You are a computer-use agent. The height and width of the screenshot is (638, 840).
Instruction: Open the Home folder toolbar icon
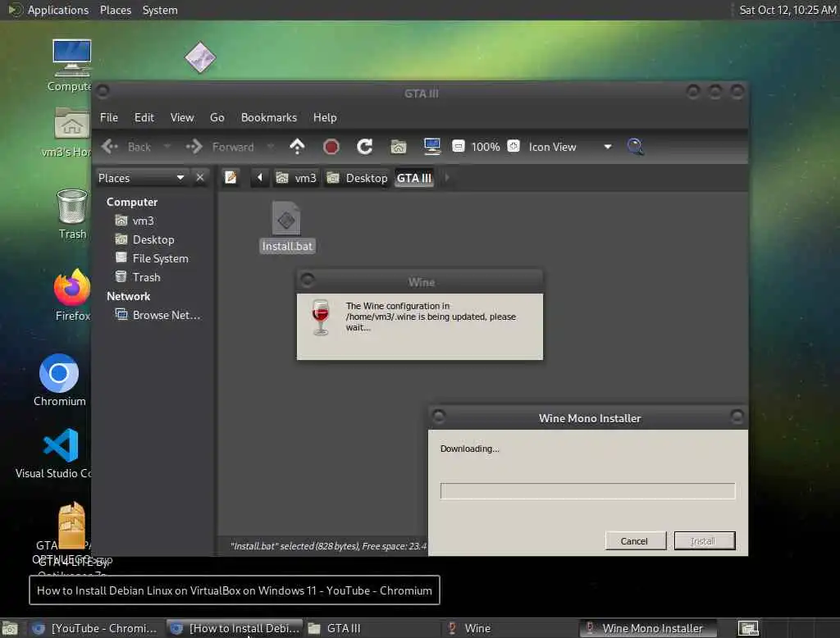pos(399,146)
